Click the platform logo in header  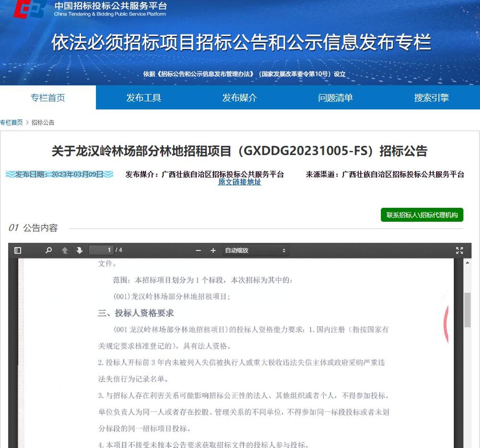point(30,10)
